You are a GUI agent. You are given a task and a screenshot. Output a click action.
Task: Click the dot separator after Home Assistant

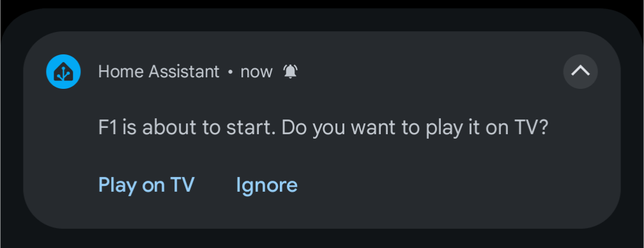230,72
